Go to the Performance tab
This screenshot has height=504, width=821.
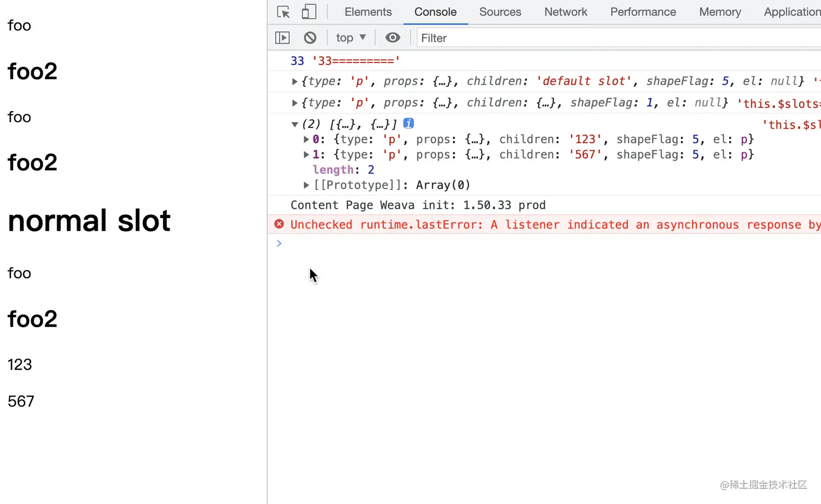point(643,12)
